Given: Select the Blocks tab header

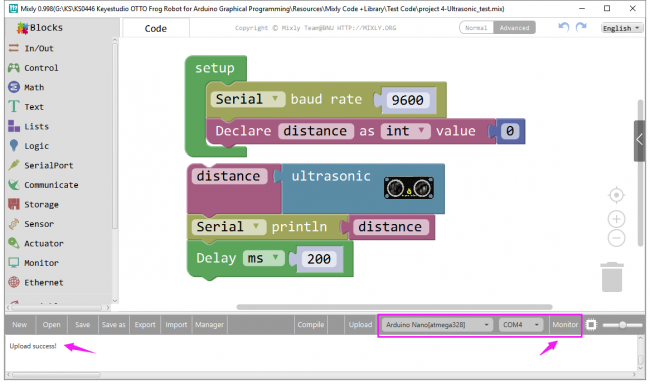Looking at the screenshot, I should click(x=46, y=28).
